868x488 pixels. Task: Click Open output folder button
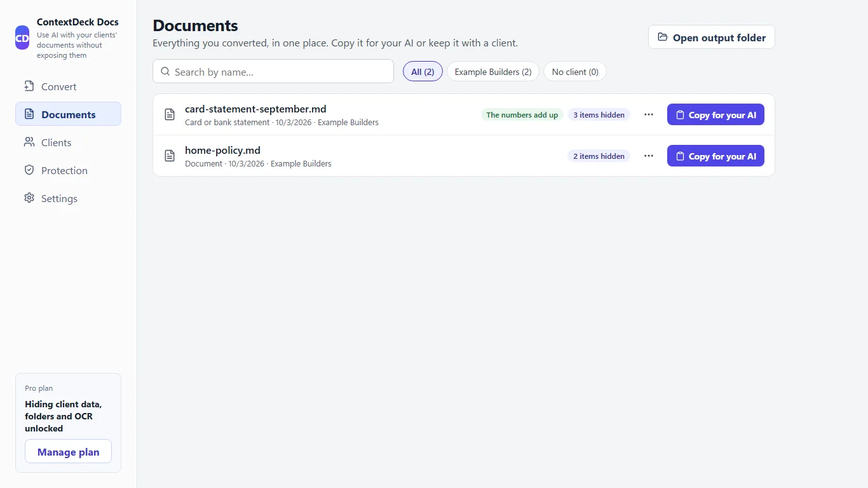[x=711, y=37]
